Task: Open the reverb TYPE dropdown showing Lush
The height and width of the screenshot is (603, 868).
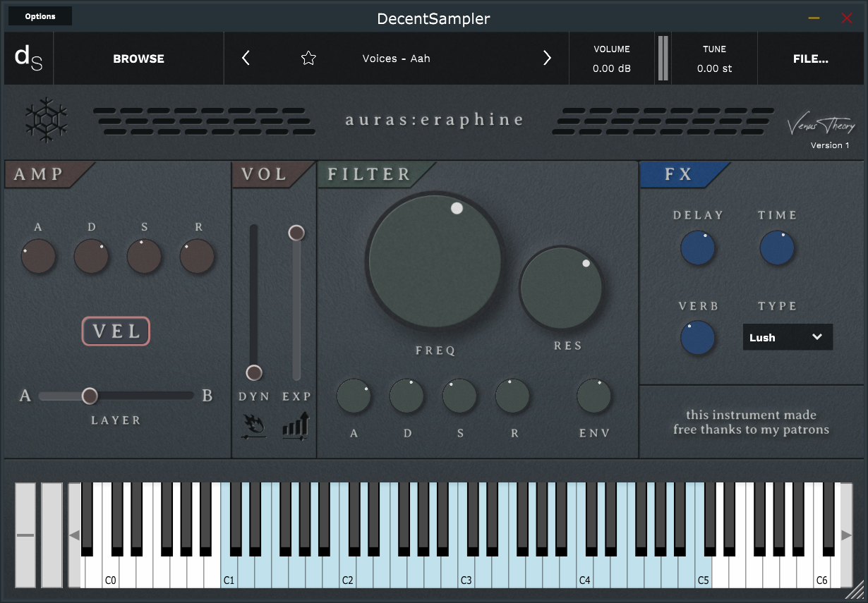Action: pyautogui.click(x=788, y=337)
